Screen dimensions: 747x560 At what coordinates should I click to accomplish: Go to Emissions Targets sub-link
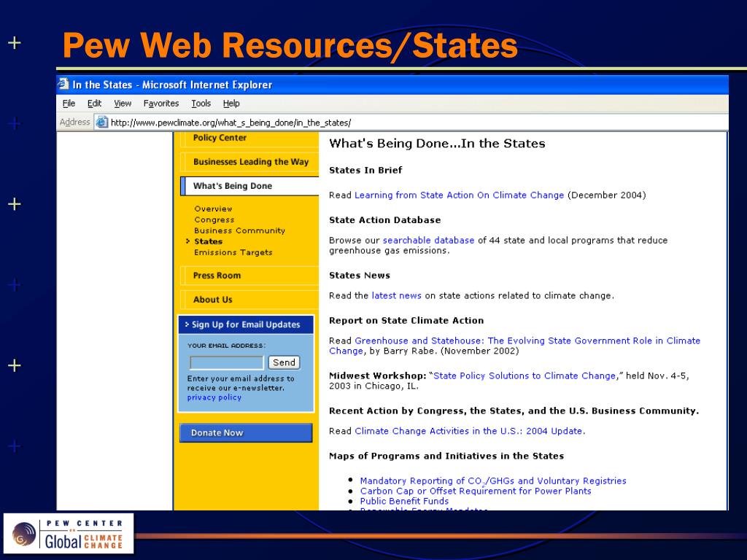coord(233,252)
